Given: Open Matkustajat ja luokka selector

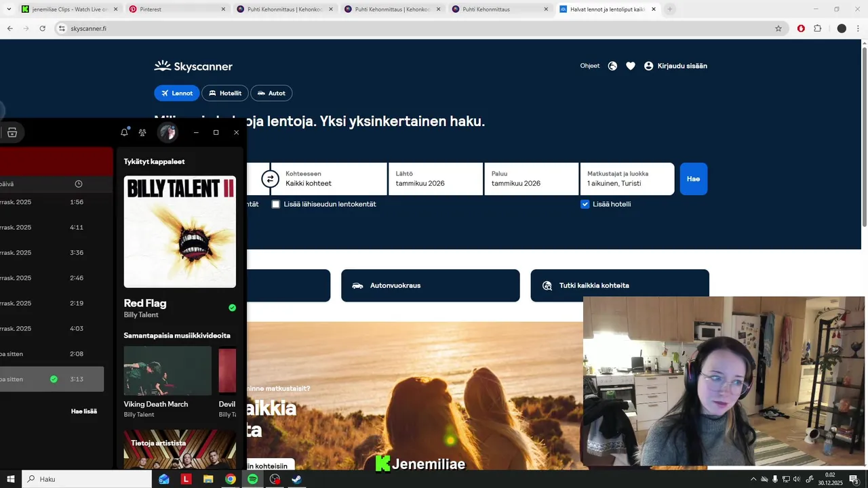Looking at the screenshot, I should click(x=627, y=179).
